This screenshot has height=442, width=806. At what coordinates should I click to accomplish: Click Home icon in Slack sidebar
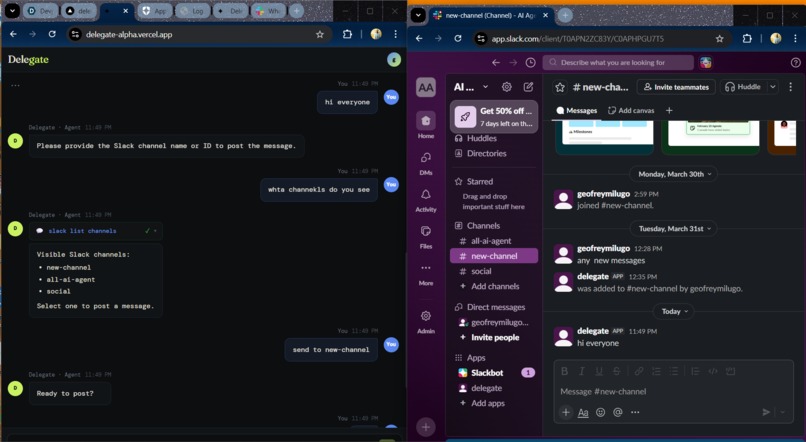pos(426,121)
